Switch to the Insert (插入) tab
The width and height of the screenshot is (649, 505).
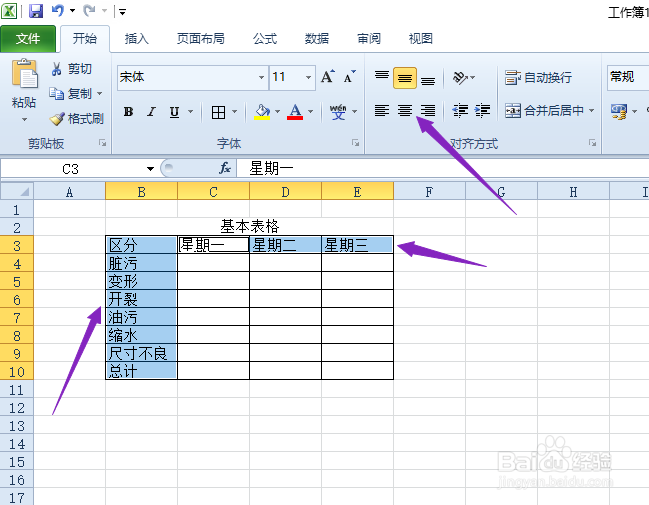point(136,39)
